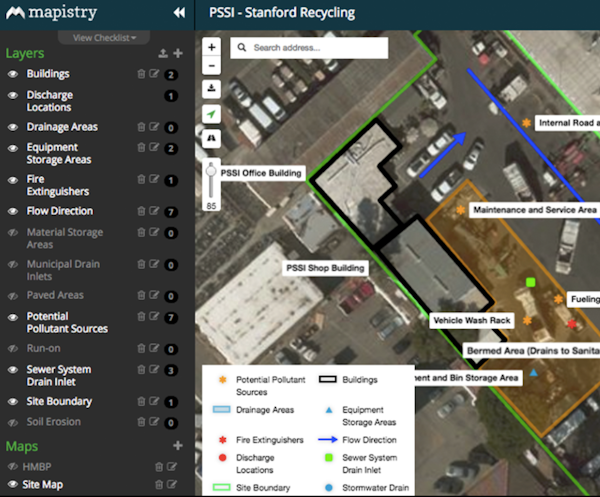600x497 pixels.
Task: Edit the Flow Direction layer
Action: click(x=154, y=211)
